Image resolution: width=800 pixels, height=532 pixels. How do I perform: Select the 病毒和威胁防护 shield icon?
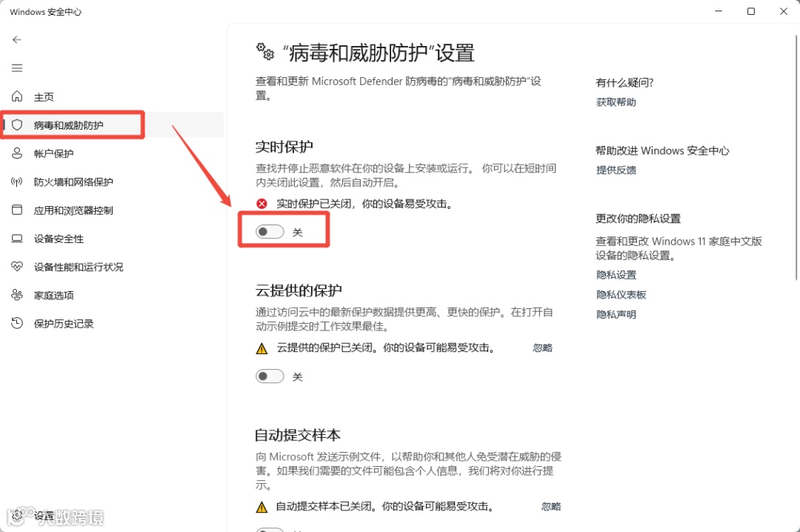[17, 125]
